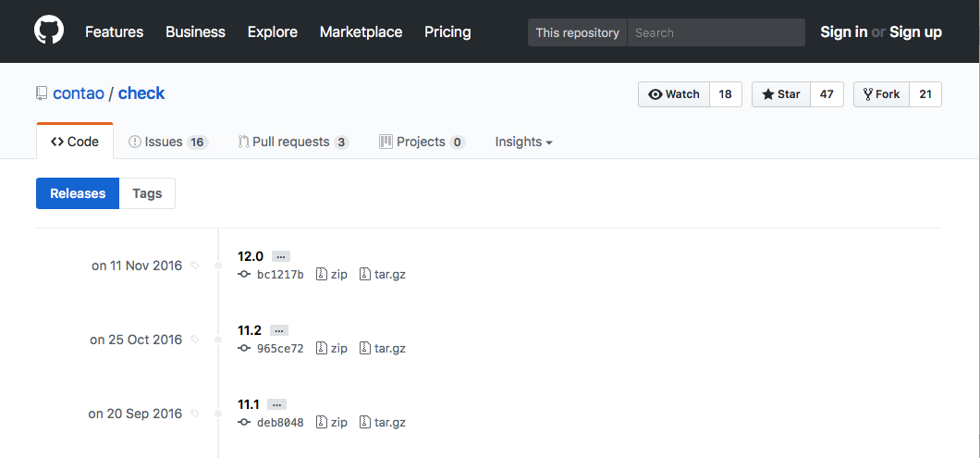Open the stargazers count 47
Viewport: 980px width, 458px height.
(827, 94)
